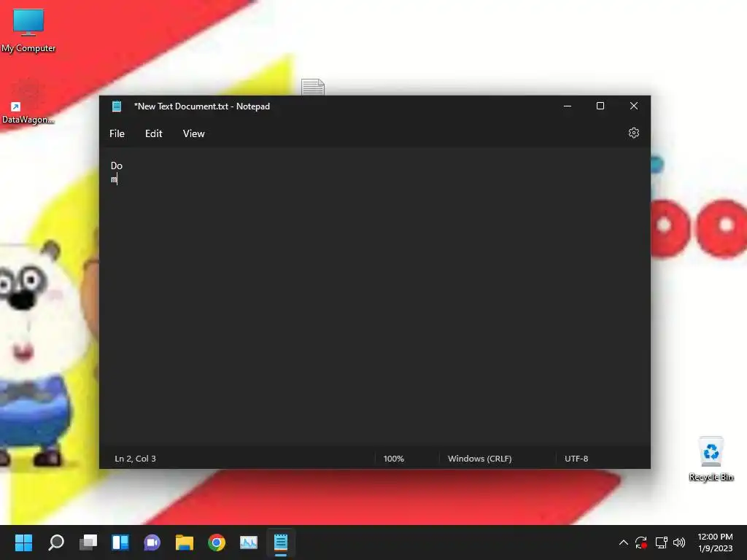This screenshot has width=747, height=560.
Task: Click the "Ln 2, Col 3" status entry
Action: click(x=135, y=459)
